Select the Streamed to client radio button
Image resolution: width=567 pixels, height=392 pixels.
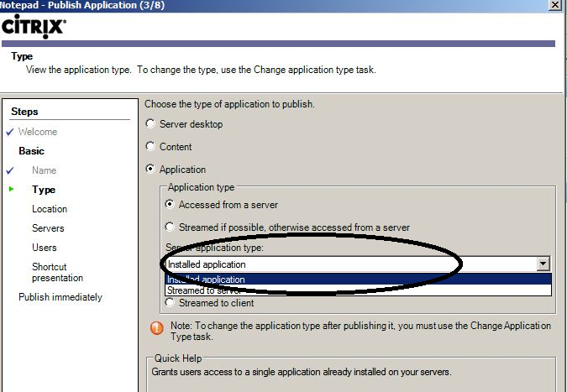(x=170, y=302)
